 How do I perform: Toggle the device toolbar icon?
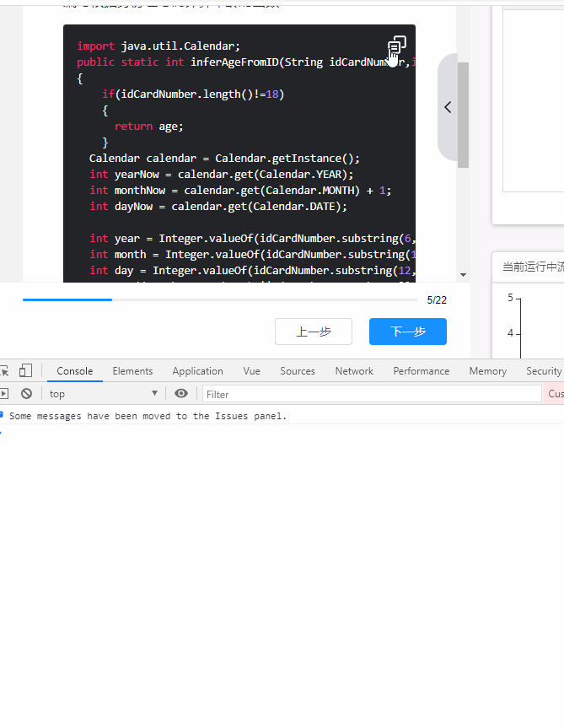(25, 370)
